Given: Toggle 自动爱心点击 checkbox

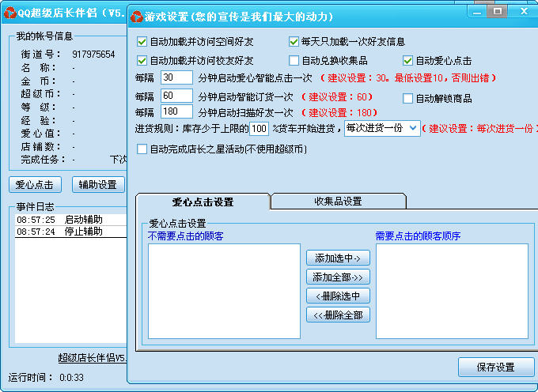Looking at the screenshot, I should pyautogui.click(x=407, y=61).
